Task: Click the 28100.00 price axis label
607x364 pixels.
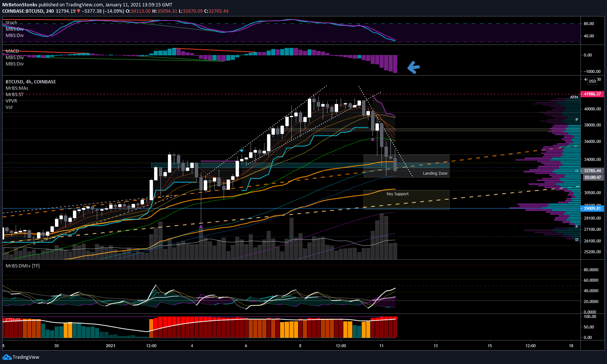Action: tap(592, 218)
